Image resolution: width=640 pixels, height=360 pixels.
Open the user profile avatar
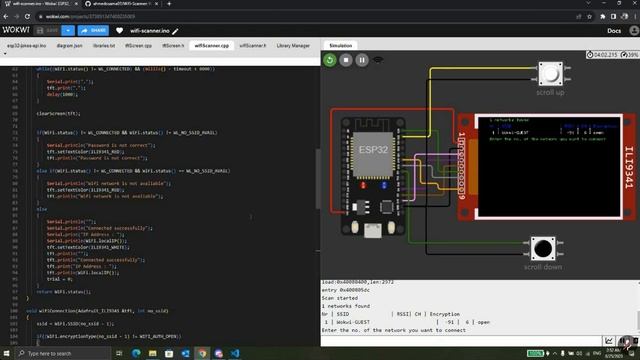pyautogui.click(x=634, y=31)
